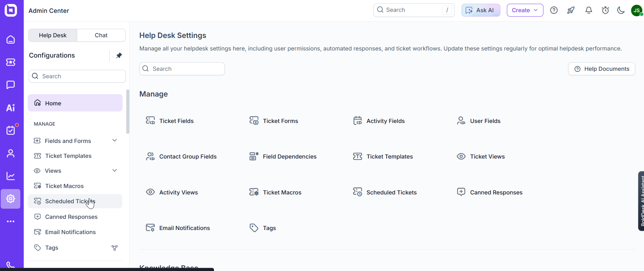The height and width of the screenshot is (271, 644).
Task: Click the notifications bell icon
Action: point(589,10)
